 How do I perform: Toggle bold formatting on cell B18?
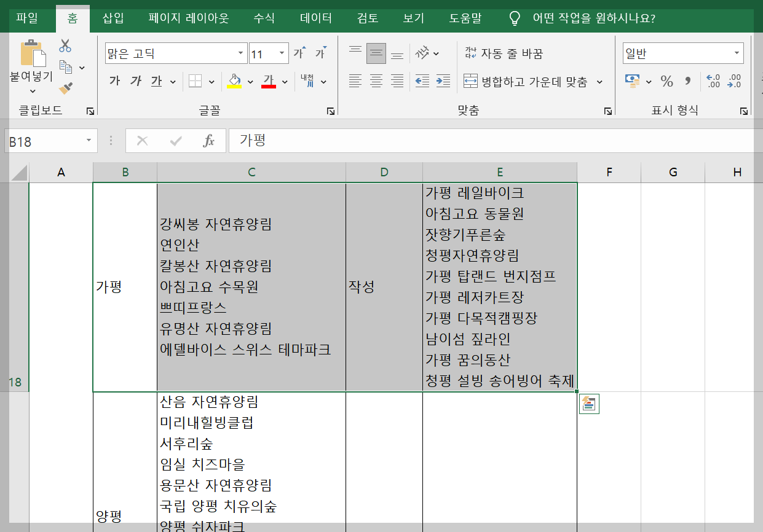pyautogui.click(x=113, y=80)
